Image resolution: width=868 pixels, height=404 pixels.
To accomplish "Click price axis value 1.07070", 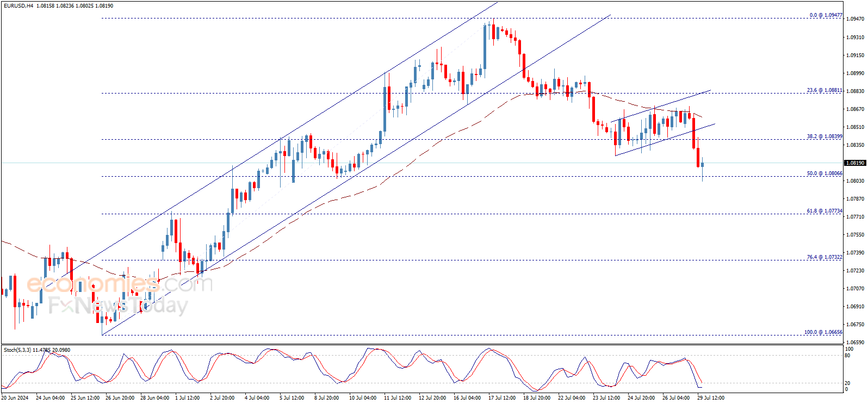I will (855, 289).
